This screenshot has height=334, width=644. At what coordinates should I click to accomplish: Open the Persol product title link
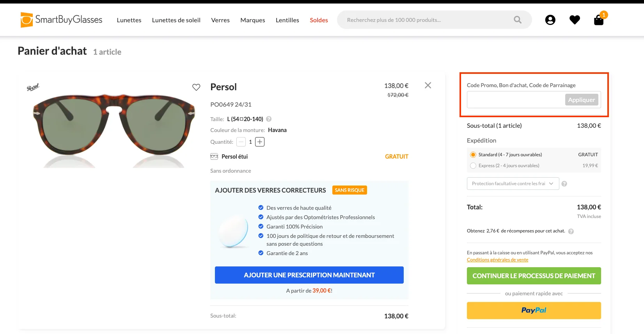[224, 87]
